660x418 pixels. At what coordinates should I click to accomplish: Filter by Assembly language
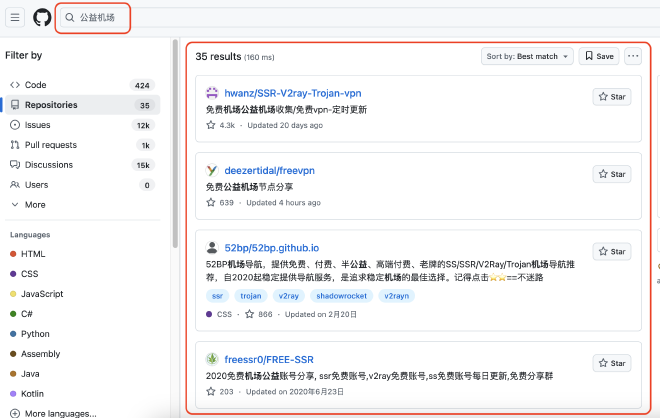[x=35, y=354]
